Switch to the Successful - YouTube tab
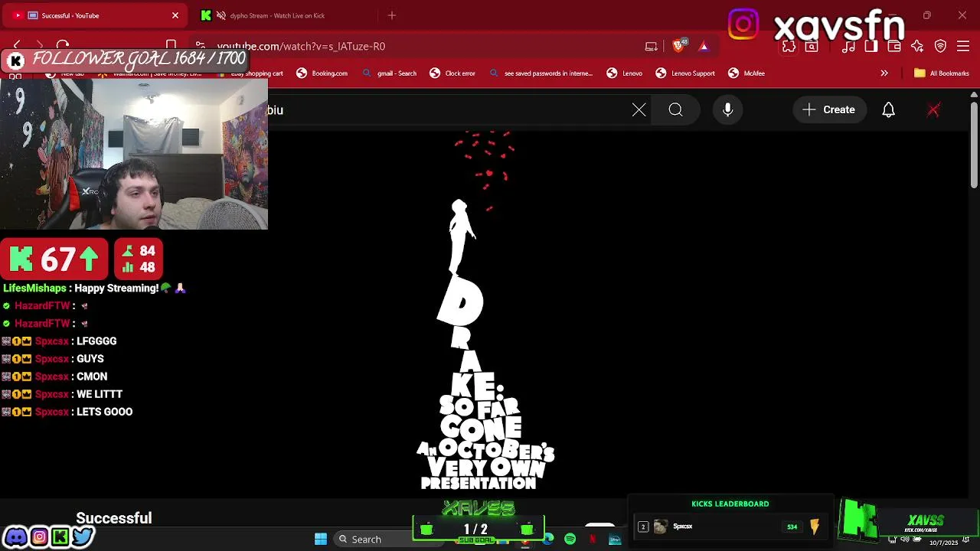This screenshot has width=980, height=551. click(x=96, y=15)
